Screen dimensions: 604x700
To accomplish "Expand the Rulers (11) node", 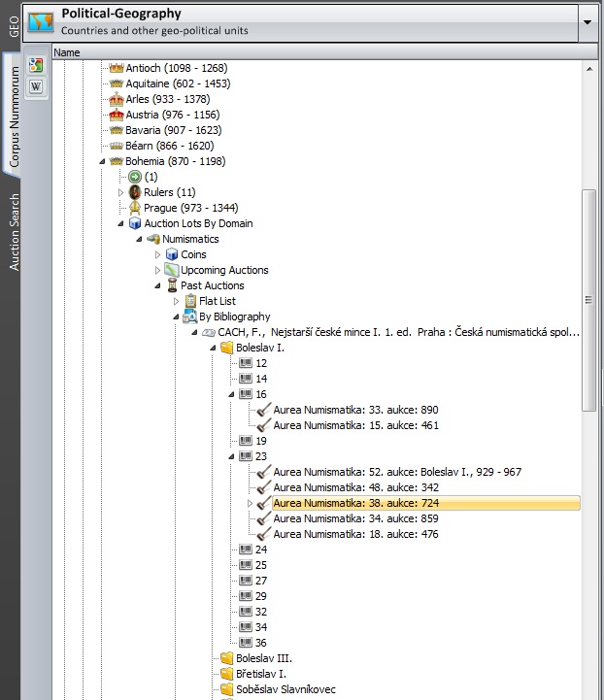I will [120, 192].
